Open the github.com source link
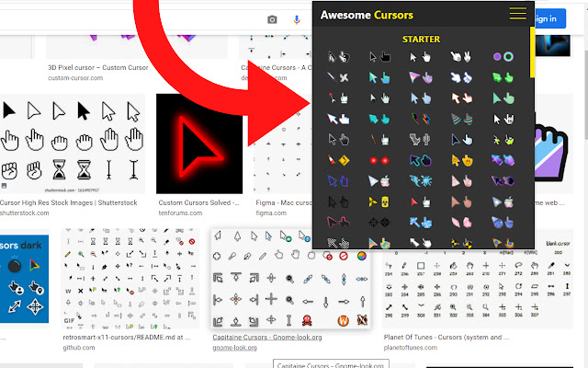The width and height of the screenshot is (588, 368). [79, 348]
